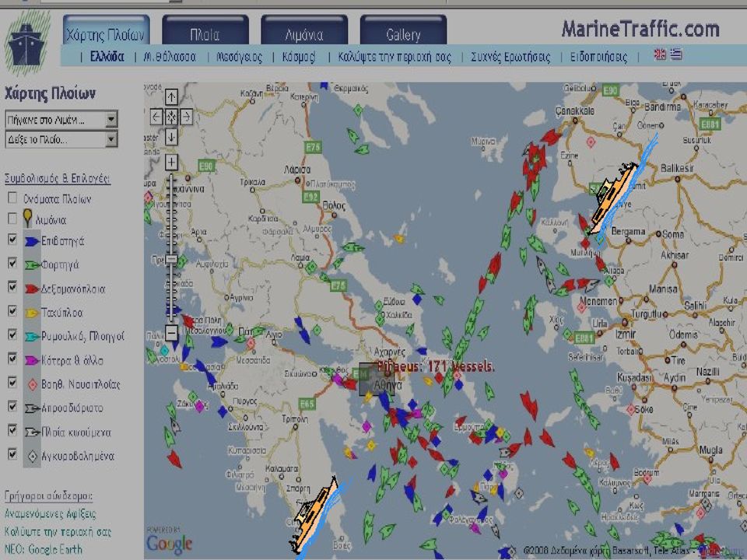Image resolution: width=747 pixels, height=560 pixels.
Task: Pan the map right arrow
Action: click(186, 117)
